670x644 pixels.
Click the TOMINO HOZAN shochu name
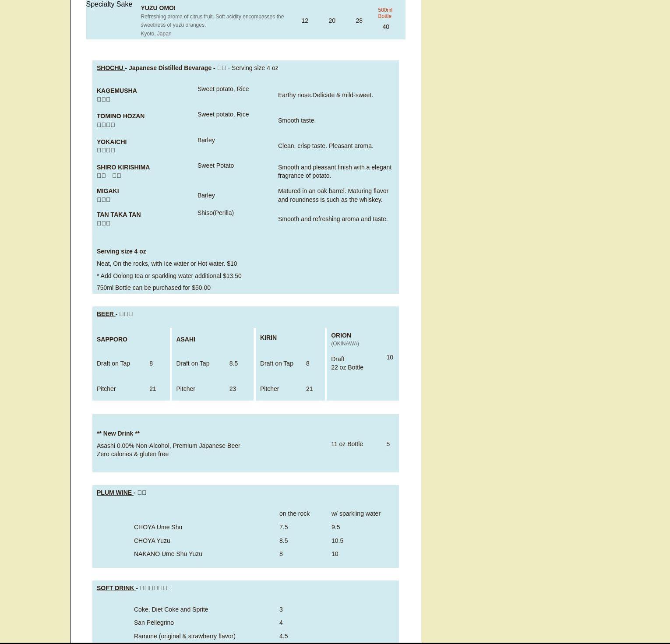(121, 116)
